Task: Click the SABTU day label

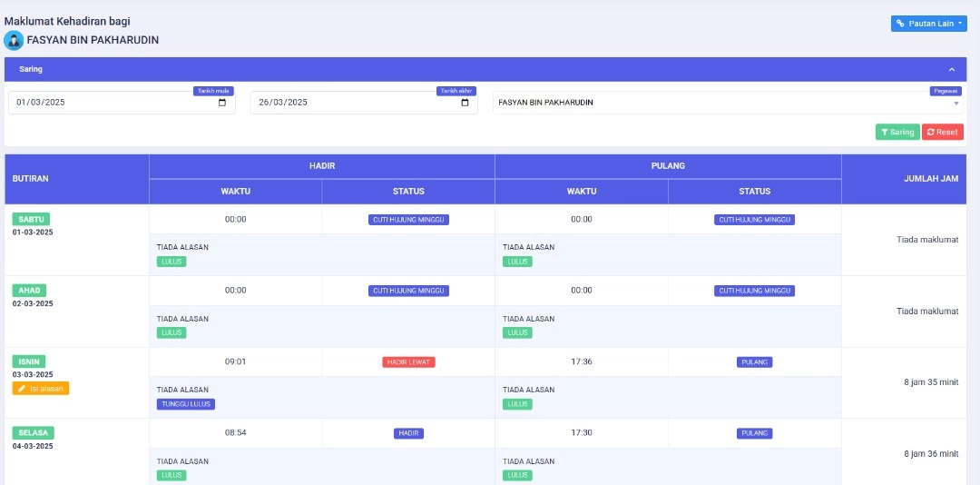Action: (x=32, y=219)
